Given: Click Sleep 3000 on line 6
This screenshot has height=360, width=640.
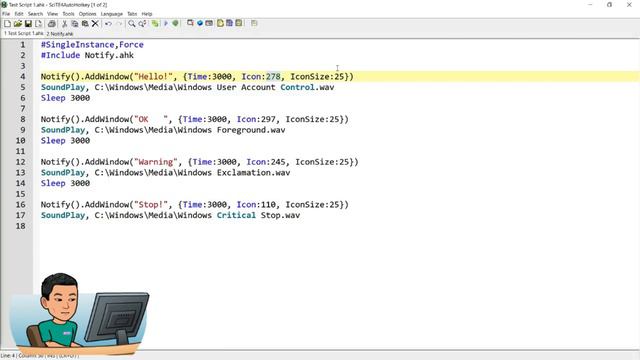Looking at the screenshot, I should (x=65, y=98).
